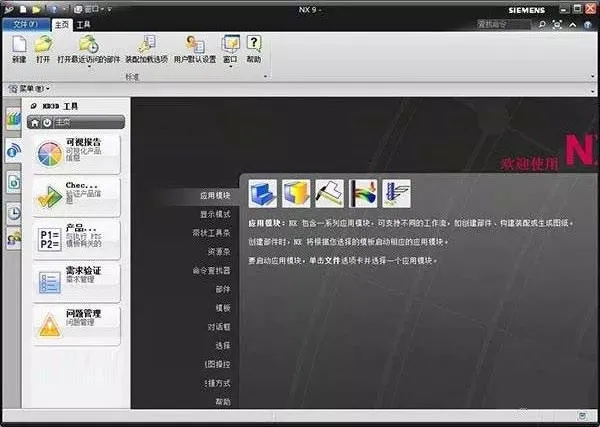Select 模板 in welcome page list
The width and height of the screenshot is (600, 427).
point(223,308)
